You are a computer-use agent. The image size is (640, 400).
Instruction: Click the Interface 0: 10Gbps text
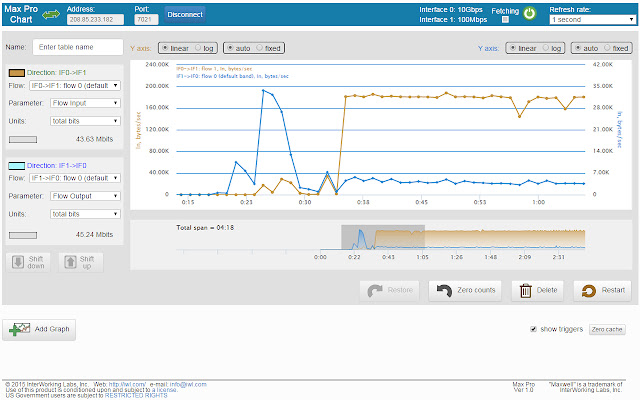tap(451, 9)
